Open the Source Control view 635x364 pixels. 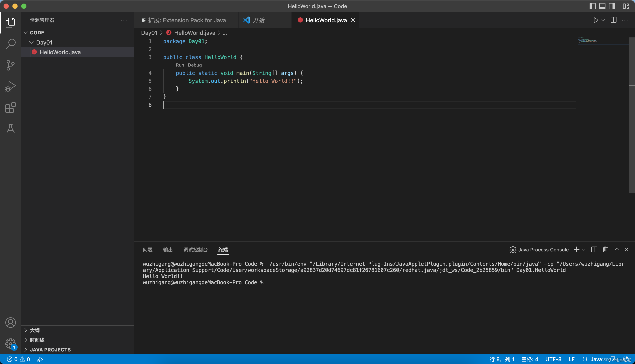coord(11,65)
